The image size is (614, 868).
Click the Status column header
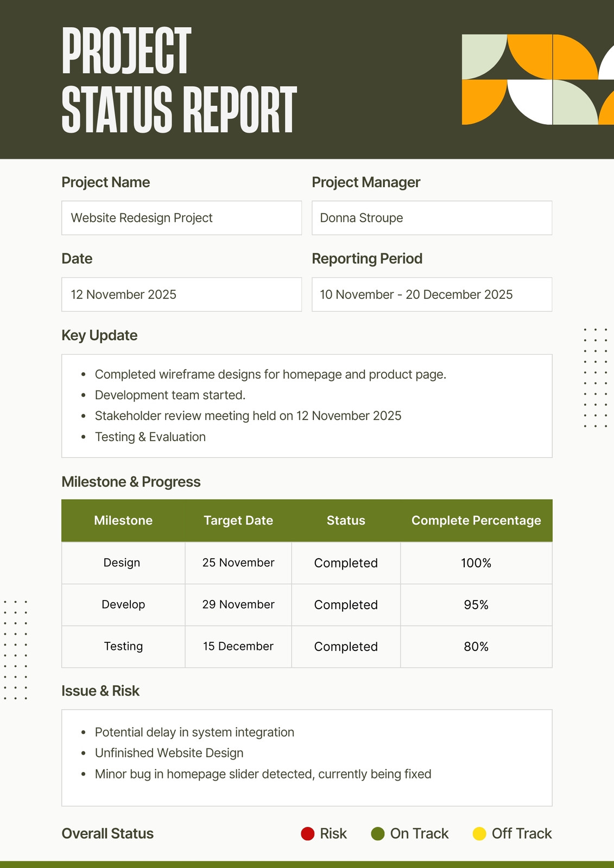point(346,521)
